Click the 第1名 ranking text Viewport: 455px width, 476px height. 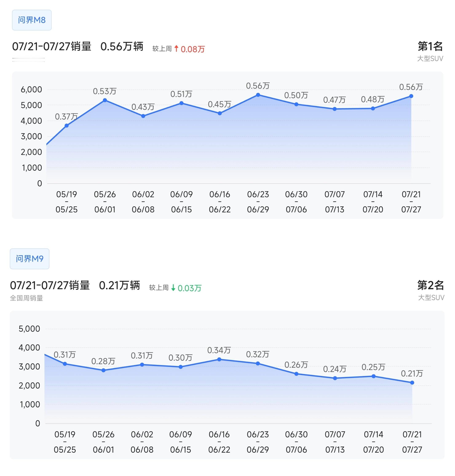point(430,46)
